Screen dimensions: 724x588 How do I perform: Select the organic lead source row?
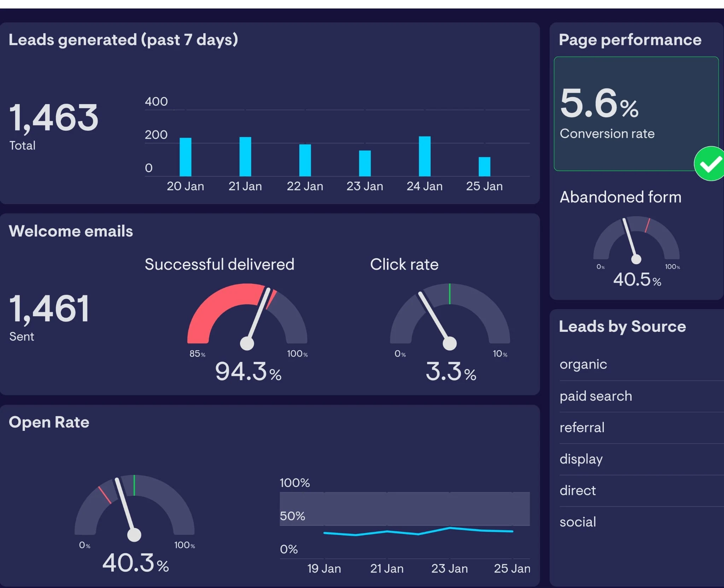point(583,364)
